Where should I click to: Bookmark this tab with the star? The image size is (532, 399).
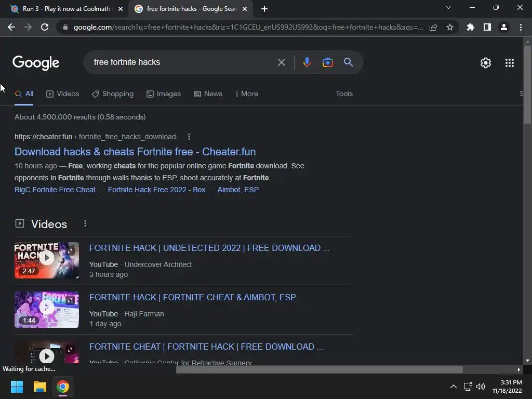click(x=450, y=27)
